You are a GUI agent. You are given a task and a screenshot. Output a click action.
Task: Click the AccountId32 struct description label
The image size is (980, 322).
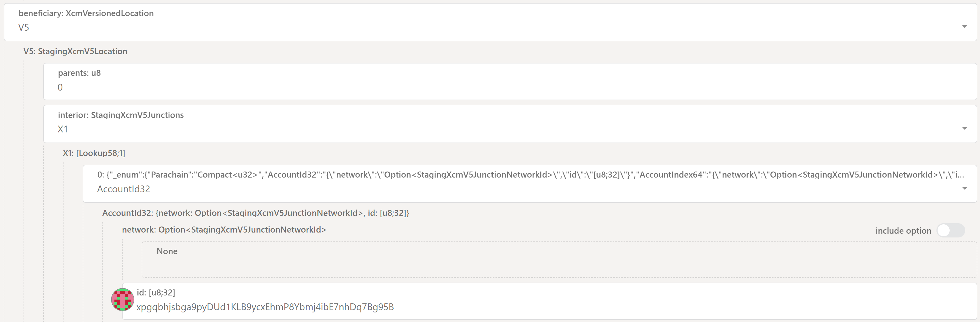click(256, 213)
